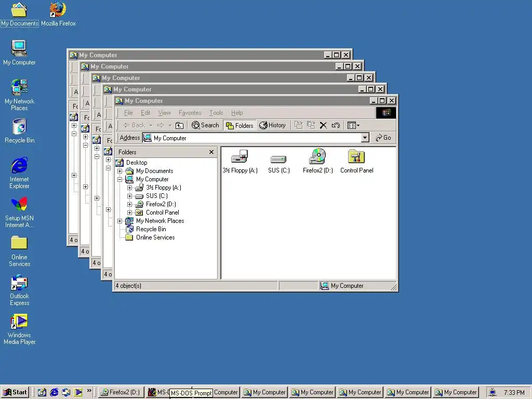Viewport: 532px width, 399px height.
Task: Open the Back history dropdown arrow
Action: [151, 126]
